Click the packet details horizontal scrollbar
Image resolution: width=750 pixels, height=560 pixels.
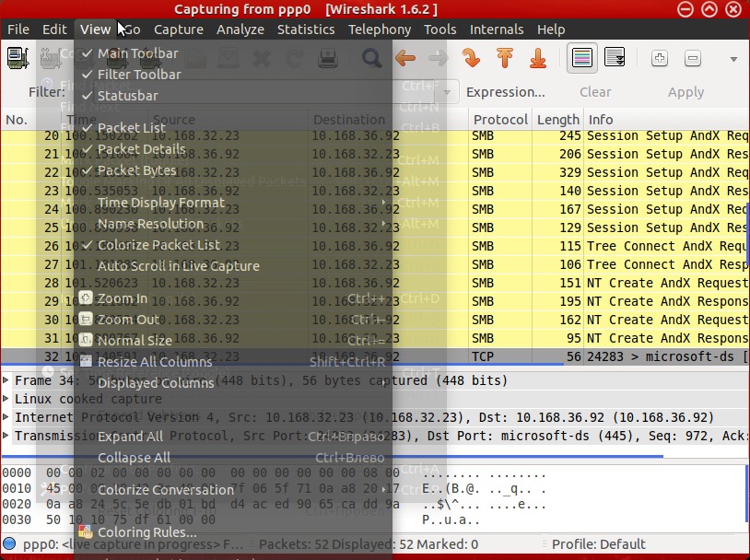332,456
